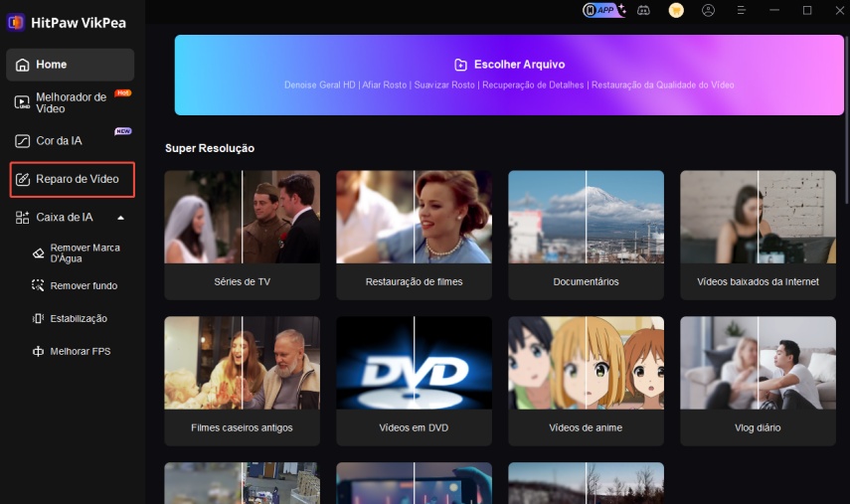Click the Filmes caseiros antigos label
The image size is (850, 504).
tap(242, 427)
